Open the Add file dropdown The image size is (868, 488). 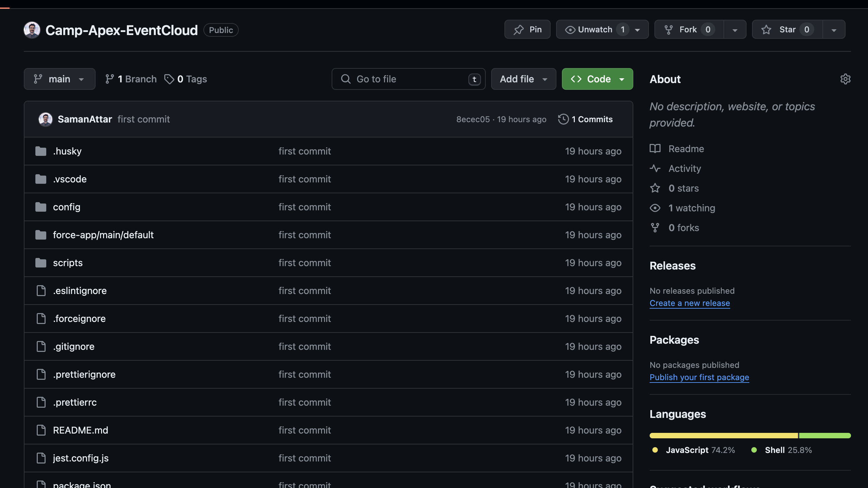(x=523, y=79)
